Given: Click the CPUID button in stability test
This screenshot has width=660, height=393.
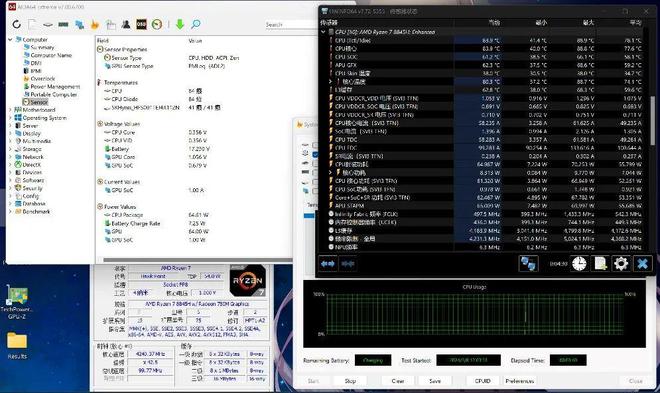Looking at the screenshot, I should (x=482, y=381).
